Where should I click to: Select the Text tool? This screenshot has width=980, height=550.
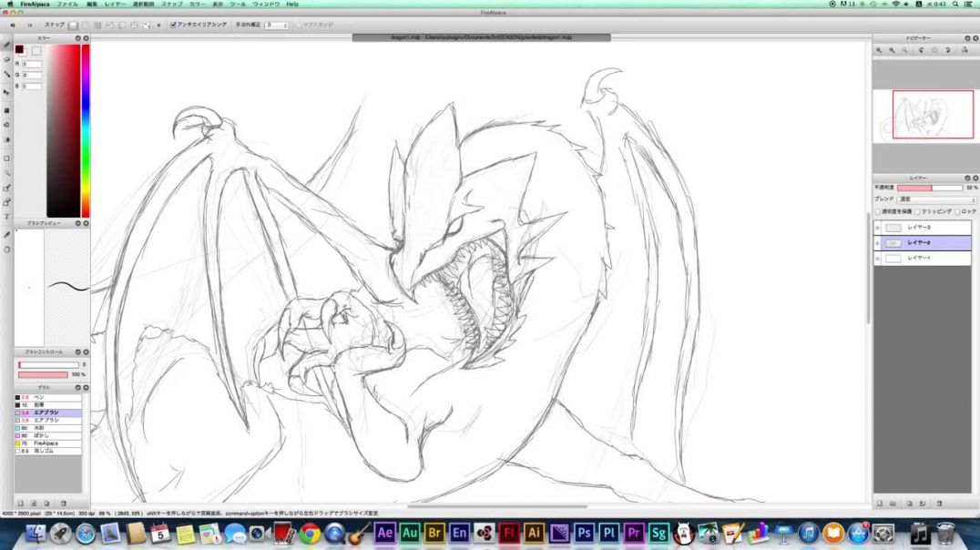coord(7,217)
